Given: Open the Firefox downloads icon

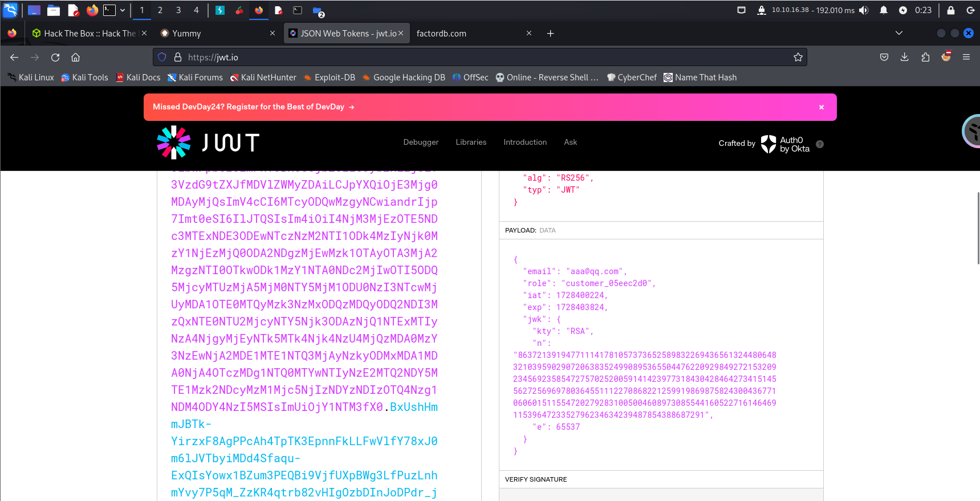Looking at the screenshot, I should pyautogui.click(x=904, y=57).
